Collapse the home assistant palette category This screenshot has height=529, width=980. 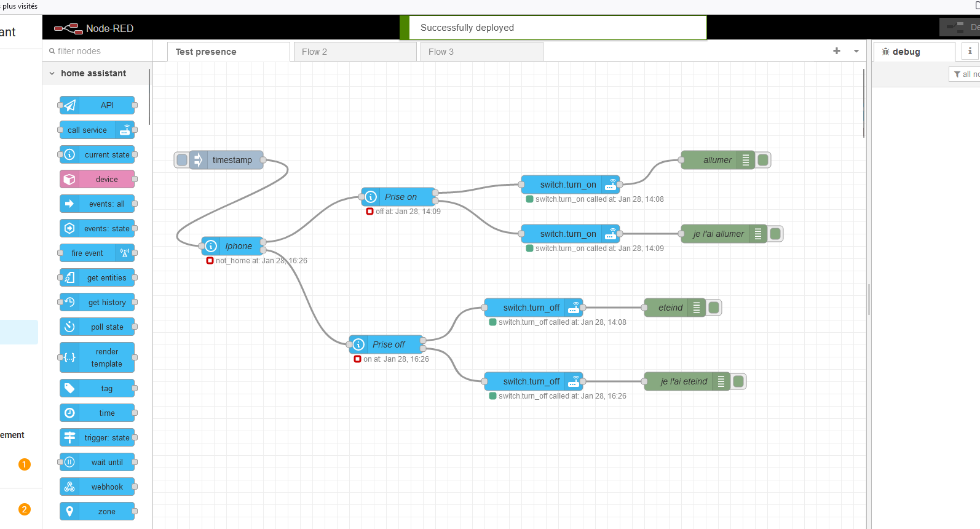(x=52, y=73)
